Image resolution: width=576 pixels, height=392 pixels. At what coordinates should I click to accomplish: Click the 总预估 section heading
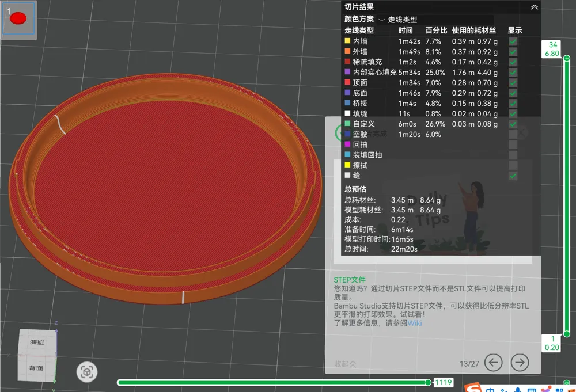pos(355,189)
